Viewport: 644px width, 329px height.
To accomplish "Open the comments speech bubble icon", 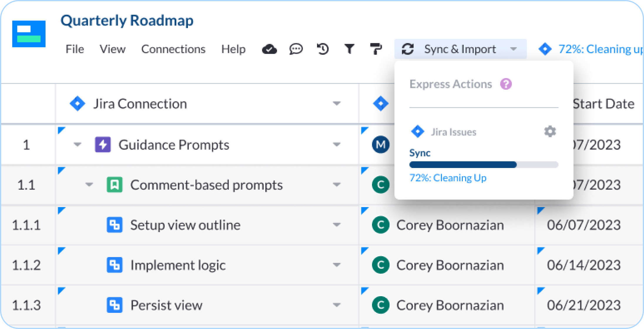I will pos(296,49).
